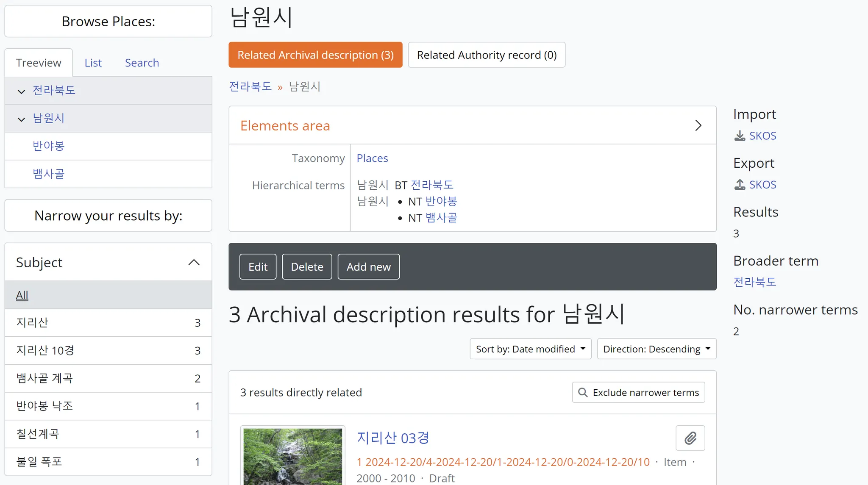Open the 반야봉 tree item
Screen dimensions: 868x485
[49, 146]
